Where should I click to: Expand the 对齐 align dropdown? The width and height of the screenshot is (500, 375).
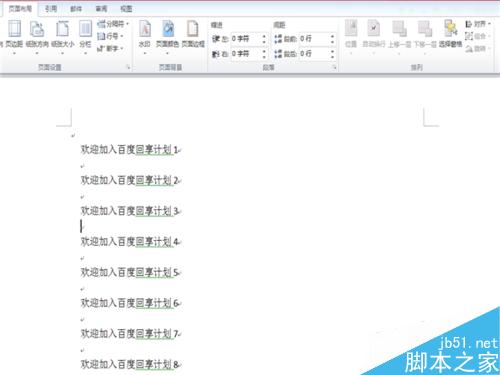point(478,24)
